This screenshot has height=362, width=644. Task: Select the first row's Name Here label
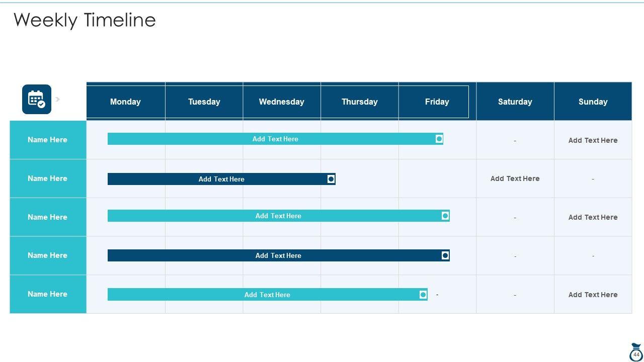pyautogui.click(x=47, y=140)
